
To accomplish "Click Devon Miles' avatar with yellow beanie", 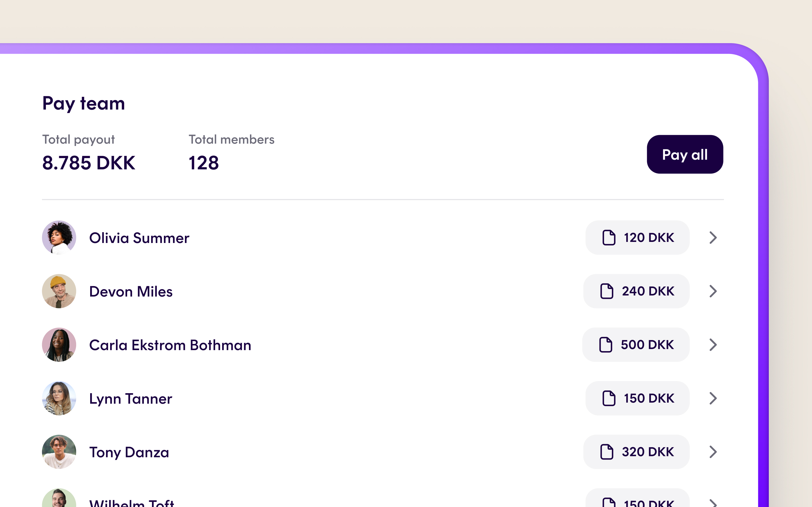I will (59, 291).
